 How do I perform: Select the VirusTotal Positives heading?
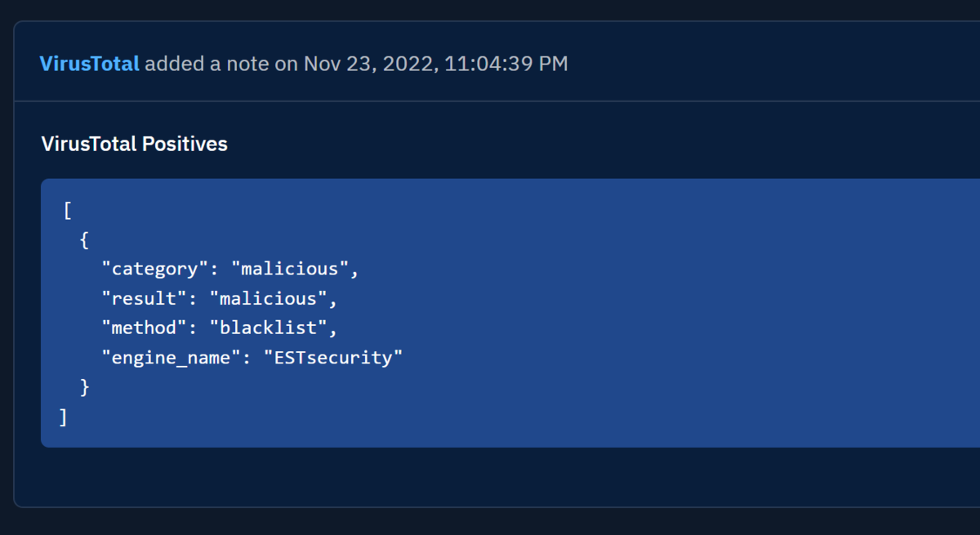tap(135, 145)
